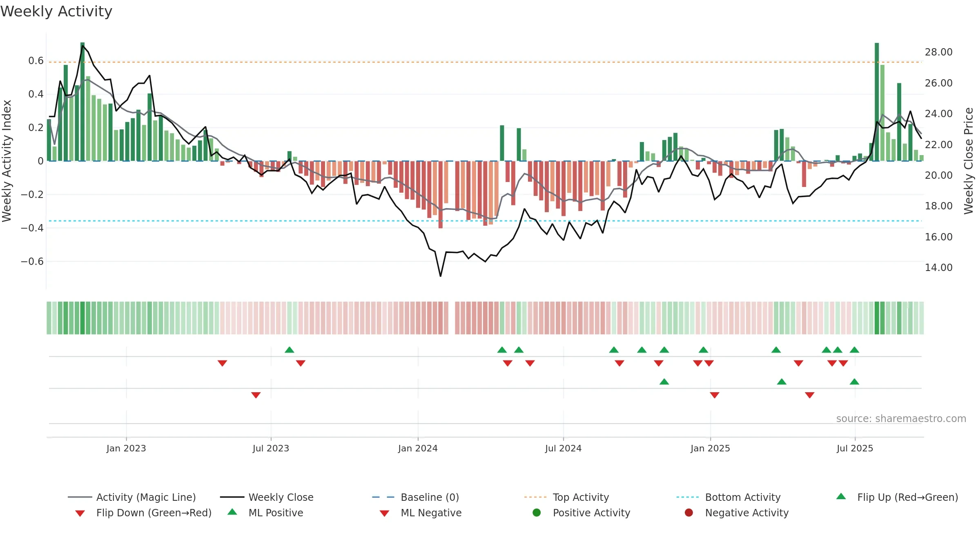The width and height of the screenshot is (980, 551).
Task: Click the 24.00 price axis label
Action: (938, 113)
